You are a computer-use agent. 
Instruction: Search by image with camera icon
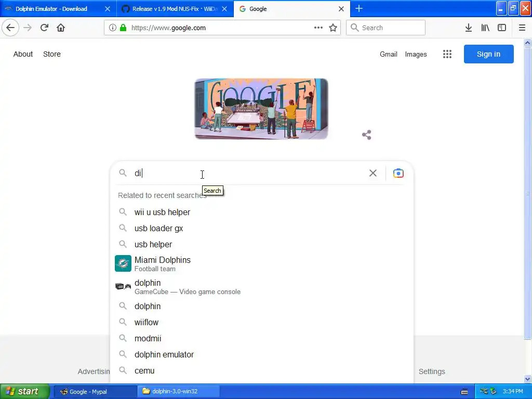click(x=398, y=173)
